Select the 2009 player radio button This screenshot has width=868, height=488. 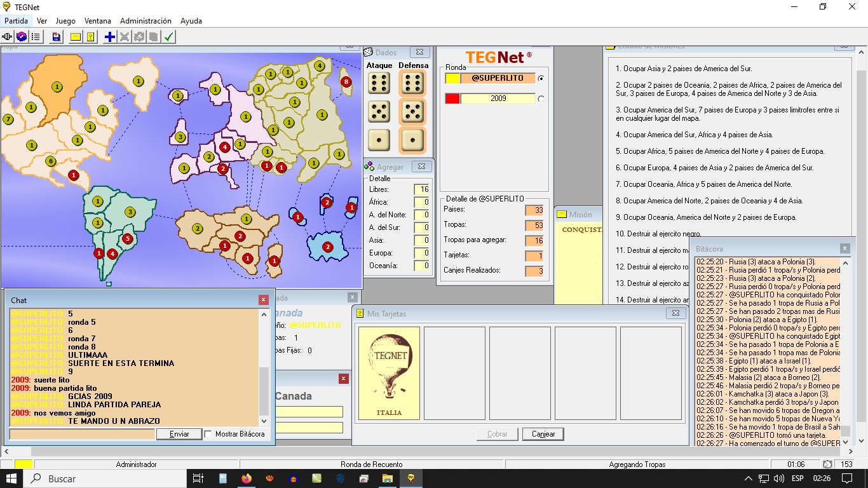[541, 98]
